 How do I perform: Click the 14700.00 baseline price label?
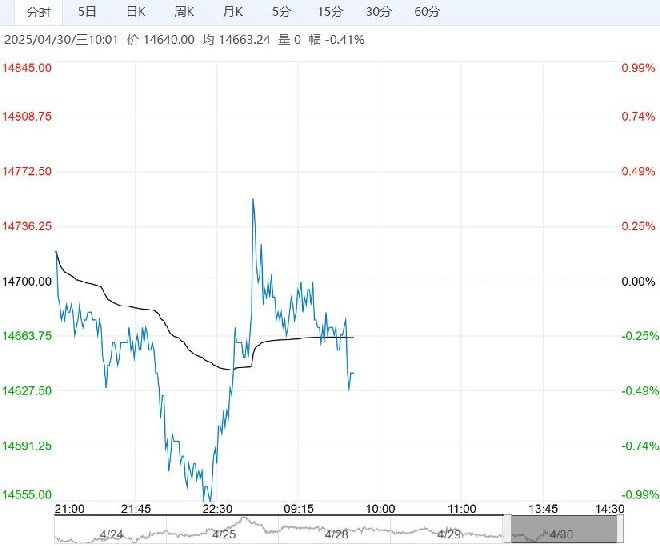tap(27, 281)
